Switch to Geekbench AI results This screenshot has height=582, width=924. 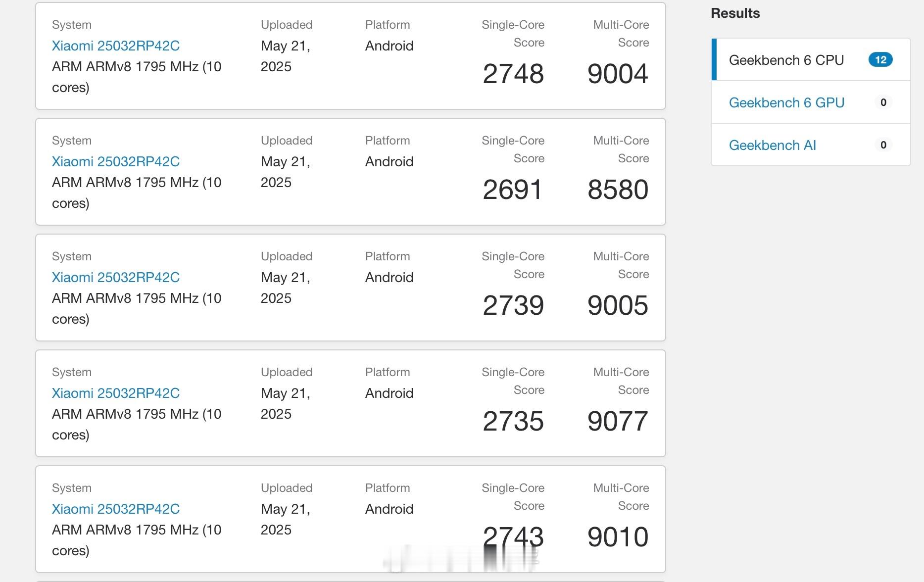point(772,145)
